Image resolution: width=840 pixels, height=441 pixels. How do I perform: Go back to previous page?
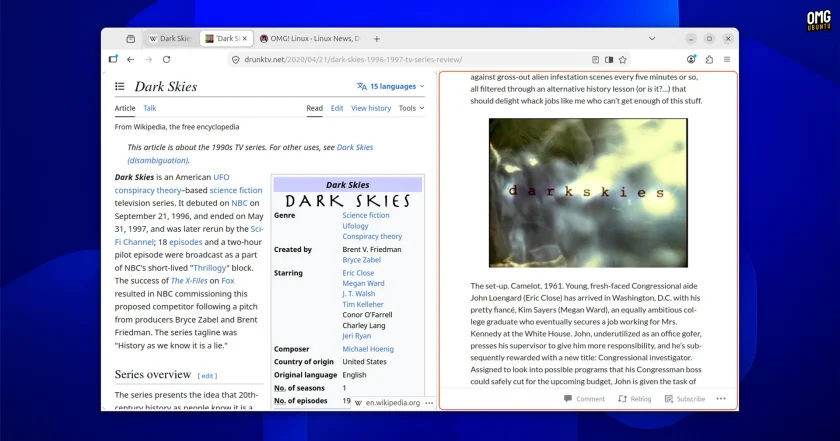(131, 59)
